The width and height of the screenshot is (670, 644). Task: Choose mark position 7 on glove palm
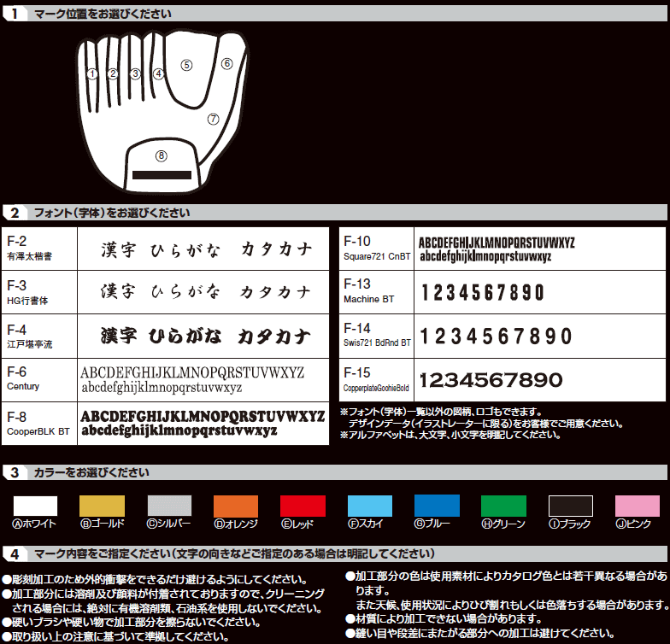213,119
